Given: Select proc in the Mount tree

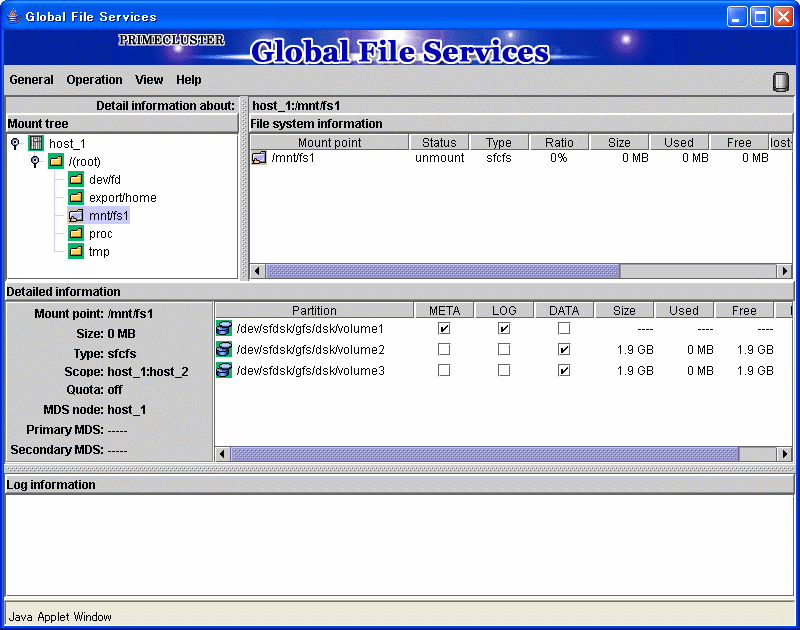Looking at the screenshot, I should [101, 234].
